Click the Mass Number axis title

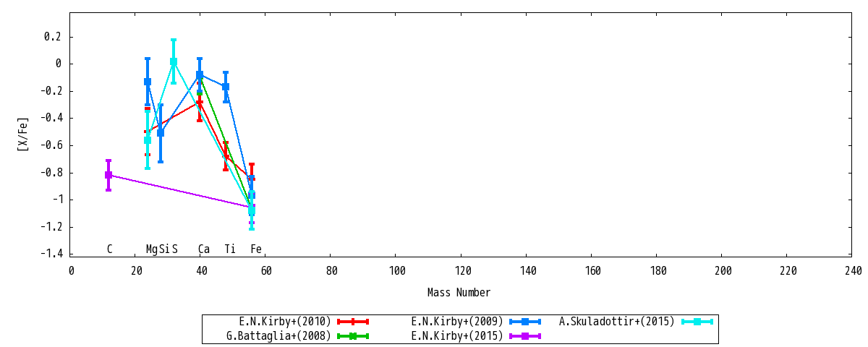(459, 293)
